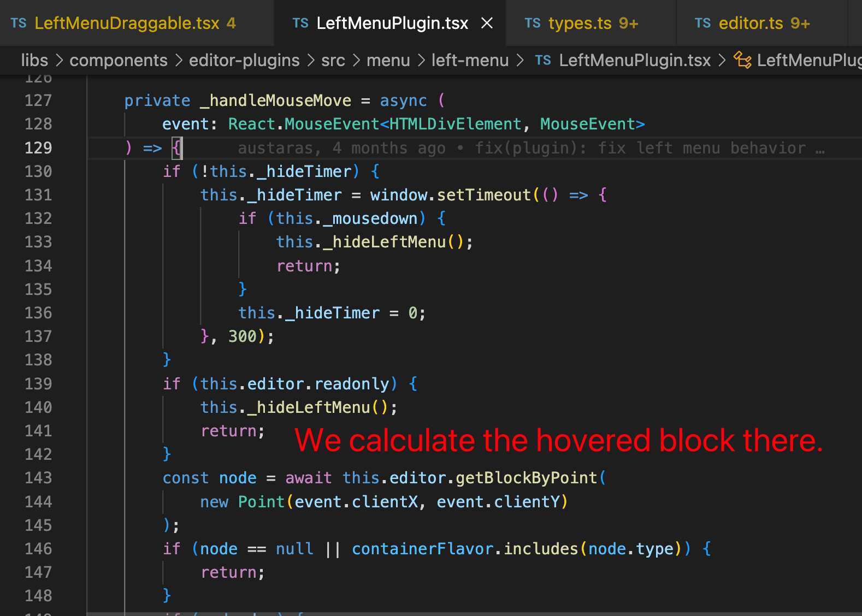The image size is (862, 616).
Task: Click the chevron after 'menu' in breadcrumb
Action: (421, 60)
